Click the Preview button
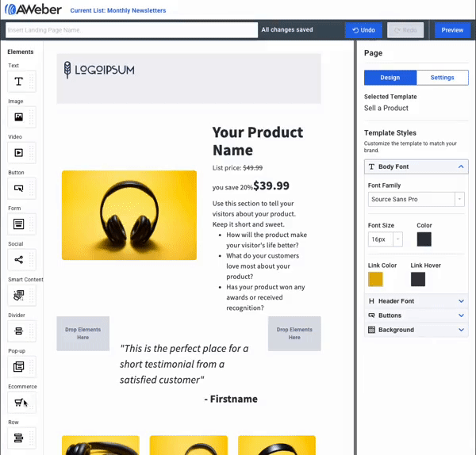Screen dimensions: 476x455 pos(452,30)
